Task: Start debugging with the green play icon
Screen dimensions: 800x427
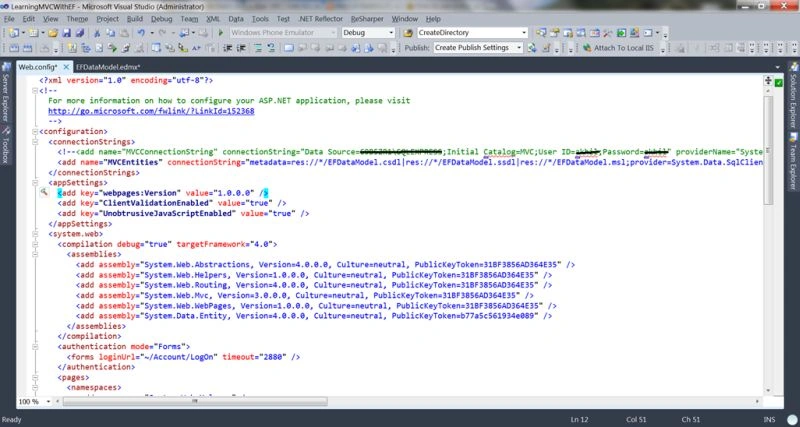Action: 221,33
